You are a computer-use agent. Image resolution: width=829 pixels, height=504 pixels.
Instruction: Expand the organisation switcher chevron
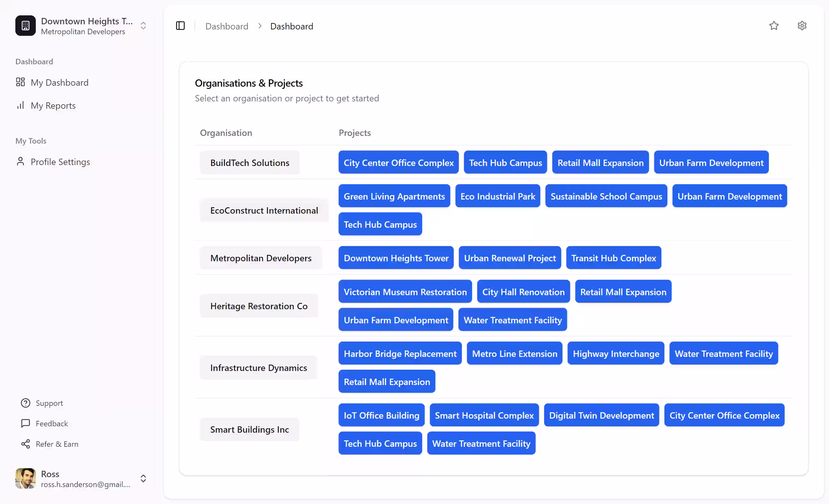[143, 25]
